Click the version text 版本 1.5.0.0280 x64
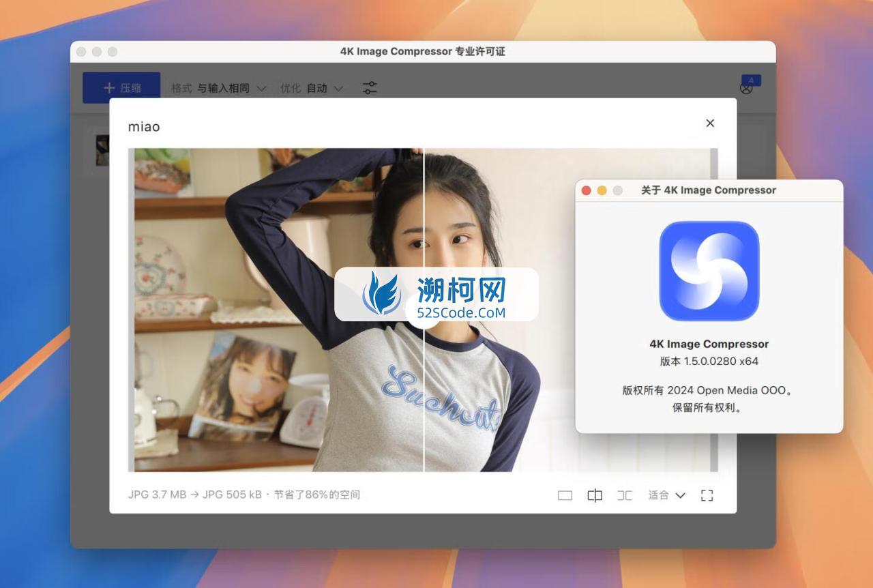Image resolution: width=873 pixels, height=588 pixels. [x=709, y=362]
